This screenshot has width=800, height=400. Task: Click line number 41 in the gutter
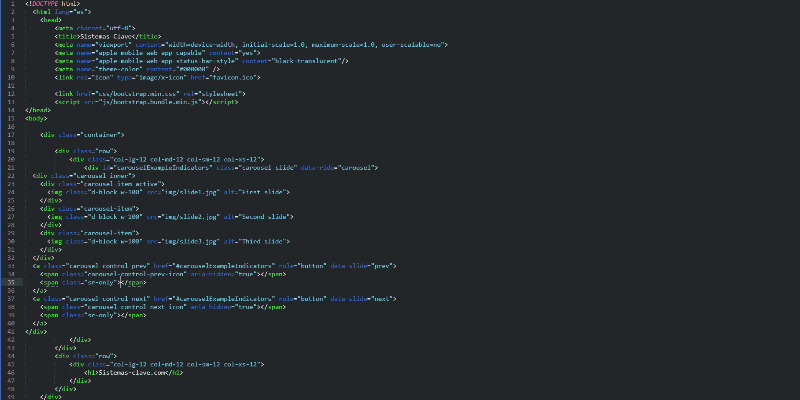(11, 332)
